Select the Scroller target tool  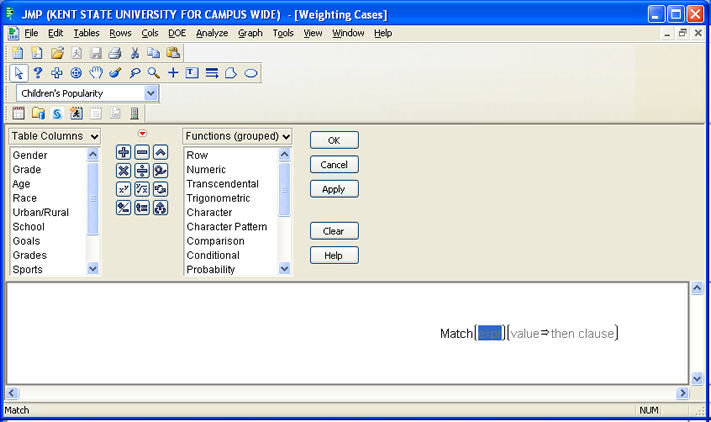point(76,73)
